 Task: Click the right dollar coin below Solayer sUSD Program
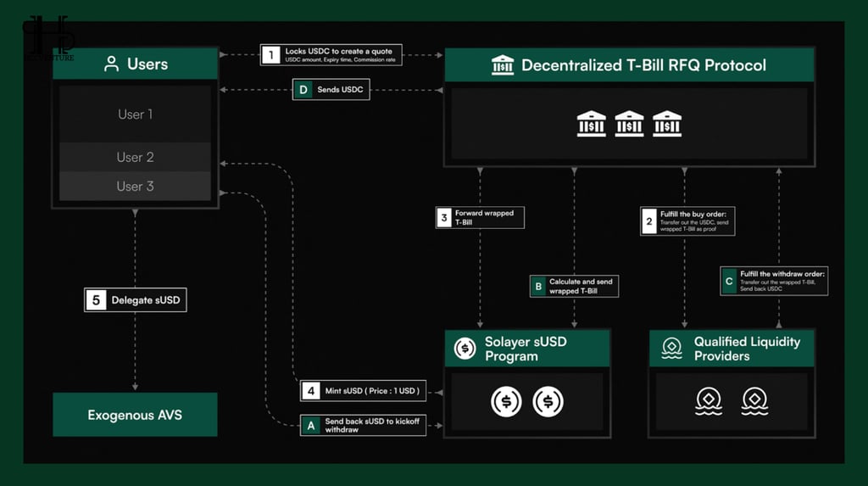pyautogui.click(x=548, y=401)
